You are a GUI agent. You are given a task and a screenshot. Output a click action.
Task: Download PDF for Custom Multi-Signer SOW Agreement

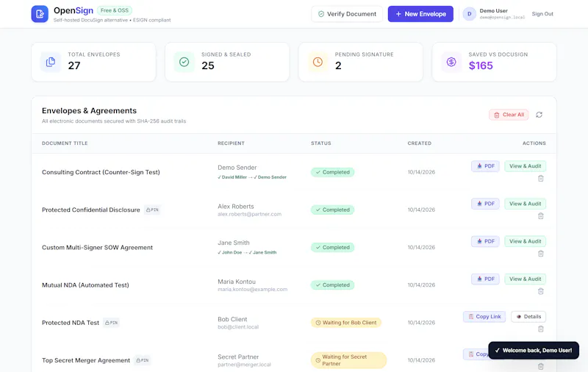(485, 241)
